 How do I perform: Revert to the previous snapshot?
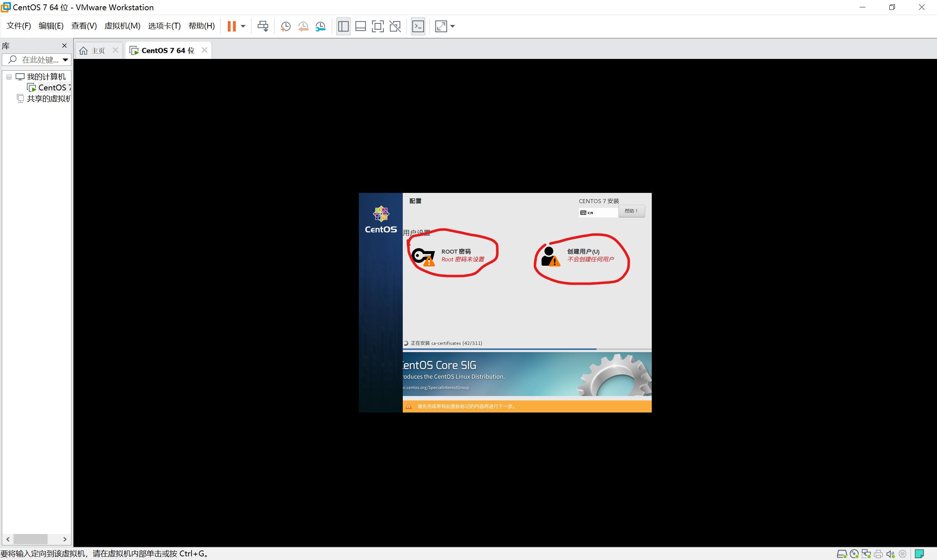(x=303, y=26)
